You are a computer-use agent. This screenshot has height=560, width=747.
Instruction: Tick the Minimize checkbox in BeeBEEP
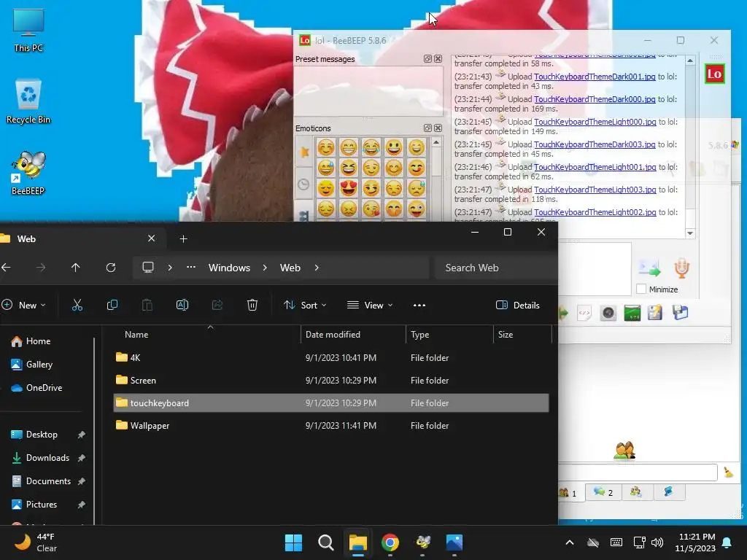click(641, 289)
